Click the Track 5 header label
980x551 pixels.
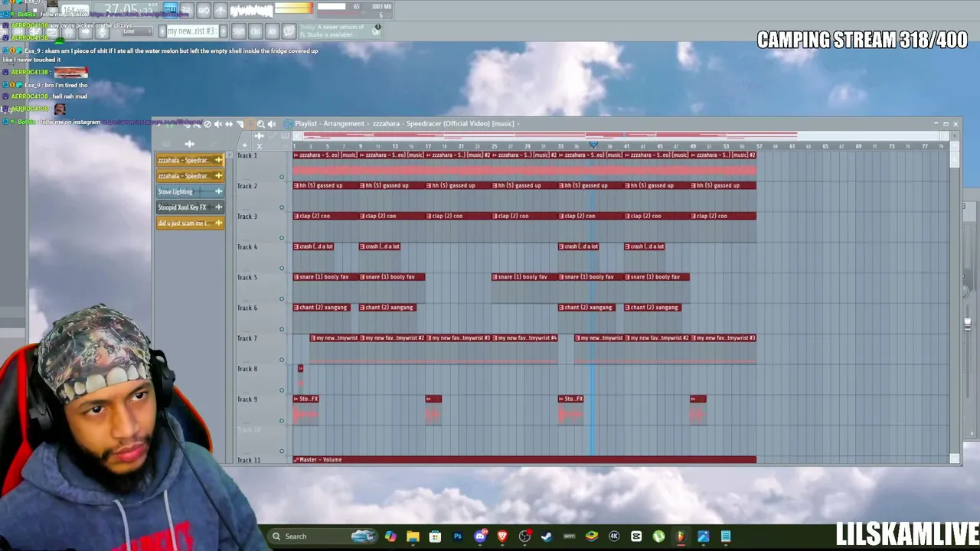(247, 277)
